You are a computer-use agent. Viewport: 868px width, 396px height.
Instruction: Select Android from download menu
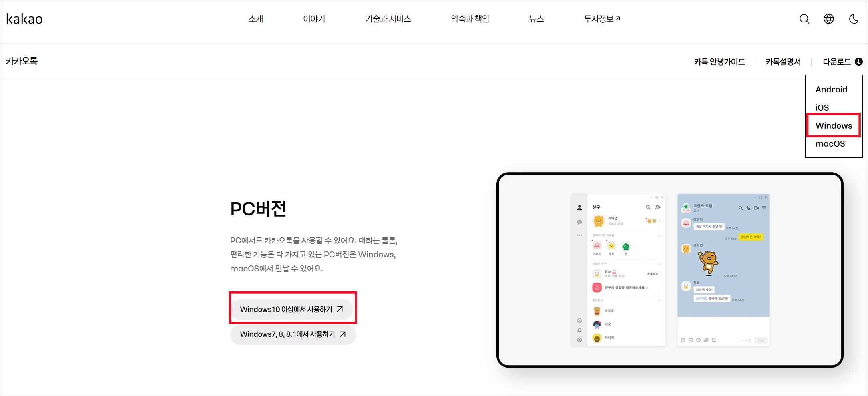pos(831,89)
